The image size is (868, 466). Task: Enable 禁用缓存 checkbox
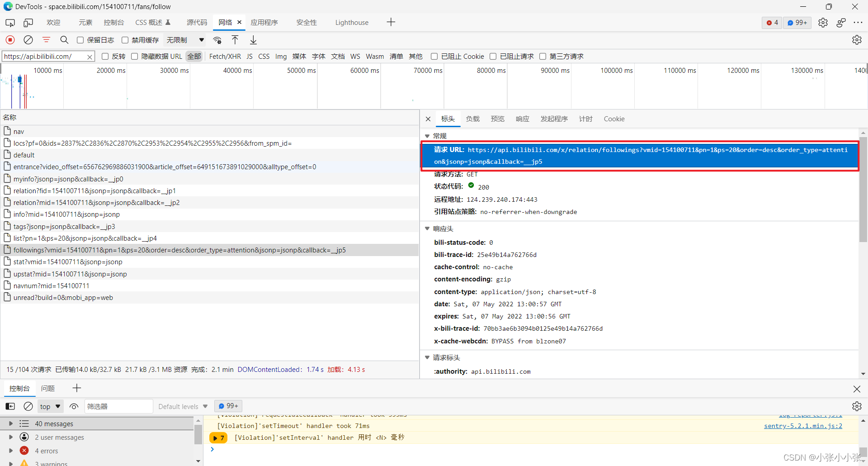pyautogui.click(x=125, y=40)
